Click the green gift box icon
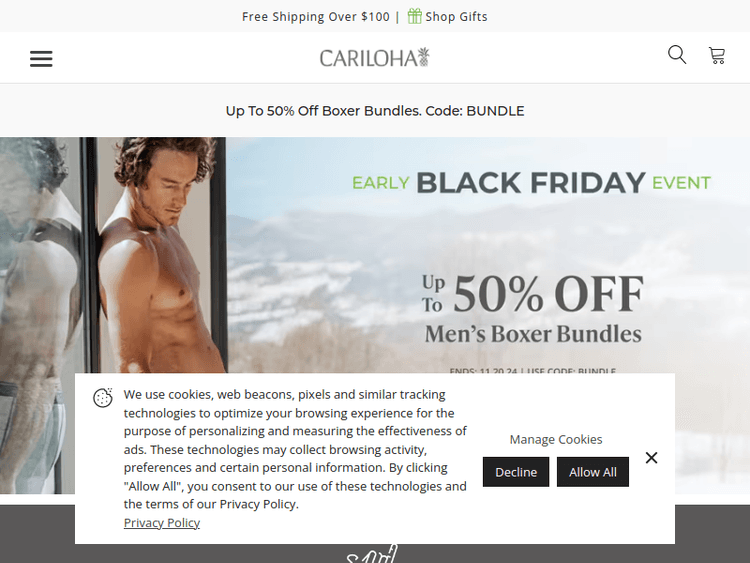Image resolution: width=750 pixels, height=563 pixels. click(414, 16)
